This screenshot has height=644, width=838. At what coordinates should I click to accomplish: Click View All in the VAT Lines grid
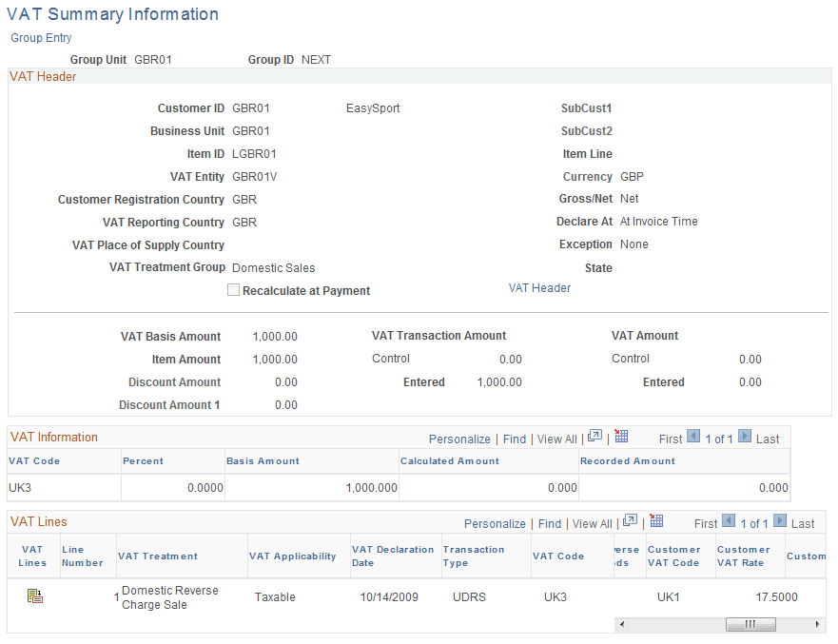[592, 522]
